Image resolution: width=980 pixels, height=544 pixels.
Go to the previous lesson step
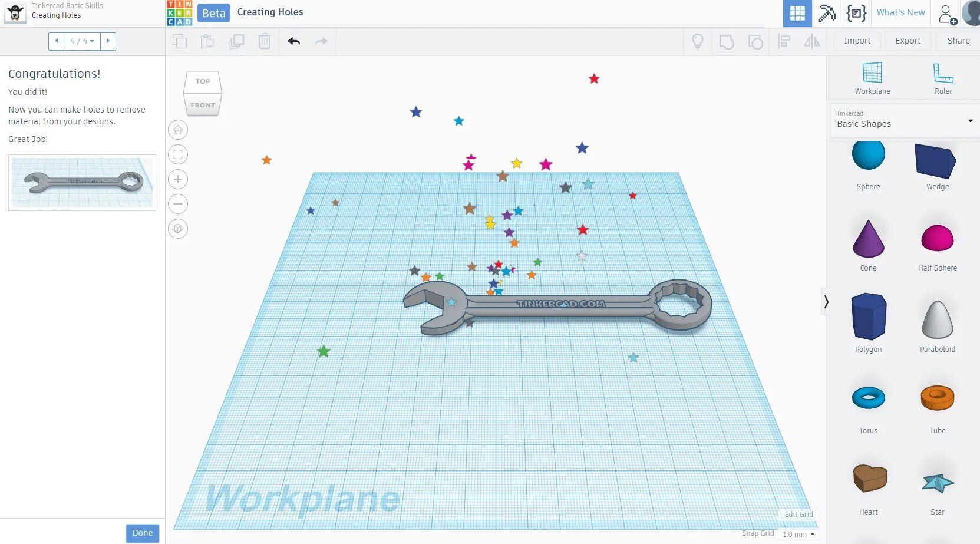point(57,41)
